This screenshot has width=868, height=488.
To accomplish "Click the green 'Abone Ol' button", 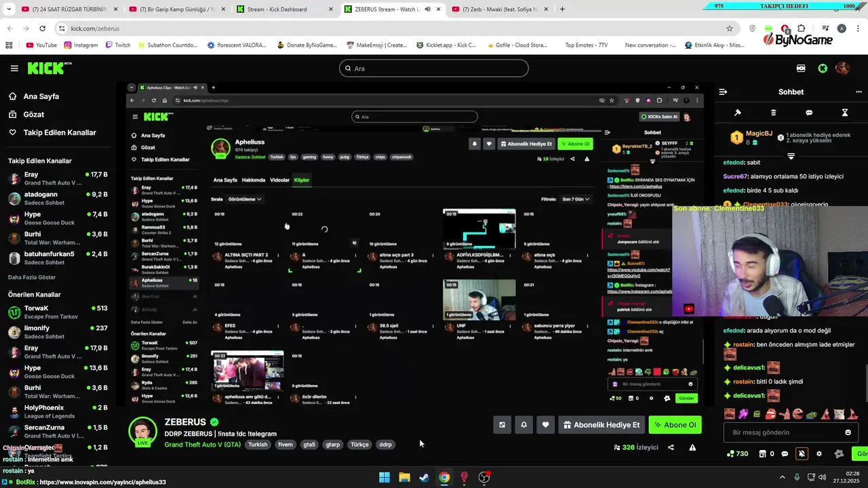I will point(675,425).
